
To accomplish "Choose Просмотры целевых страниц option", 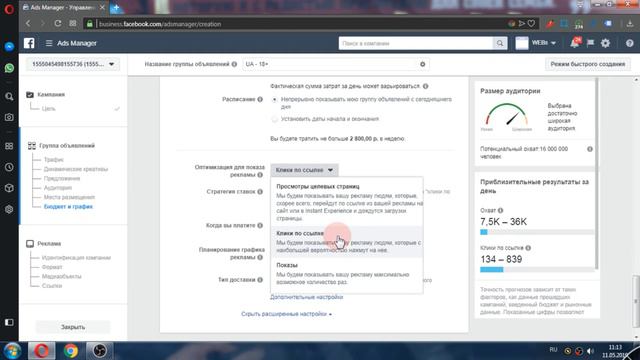I will pos(347,202).
